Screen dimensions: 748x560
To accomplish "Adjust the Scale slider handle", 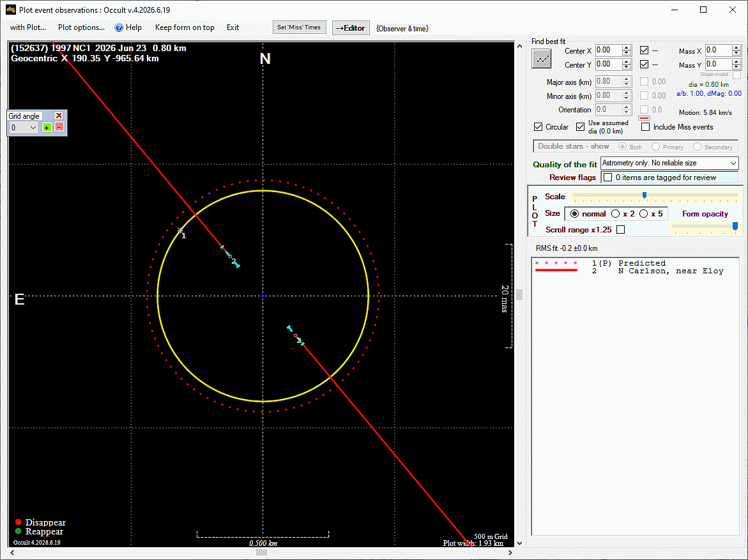I will coord(645,195).
